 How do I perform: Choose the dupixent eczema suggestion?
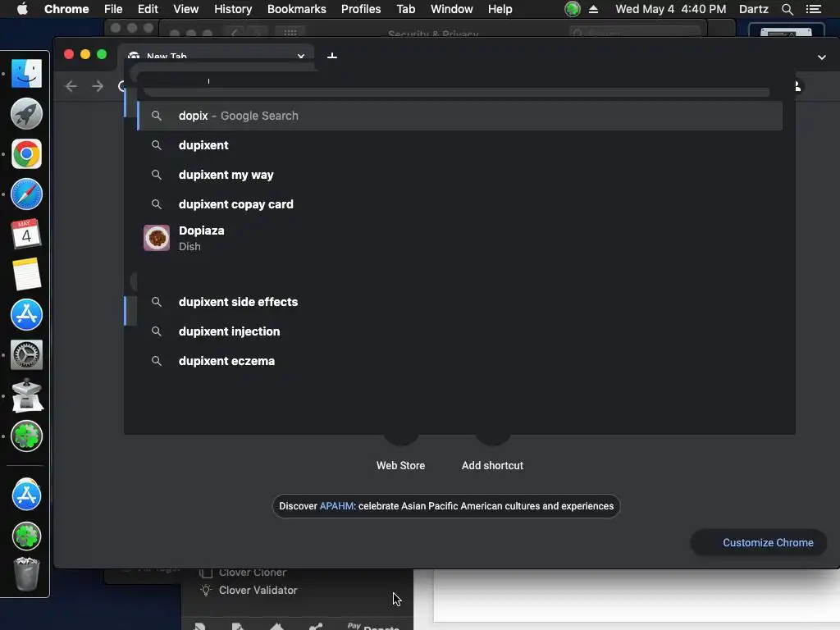tap(460, 361)
